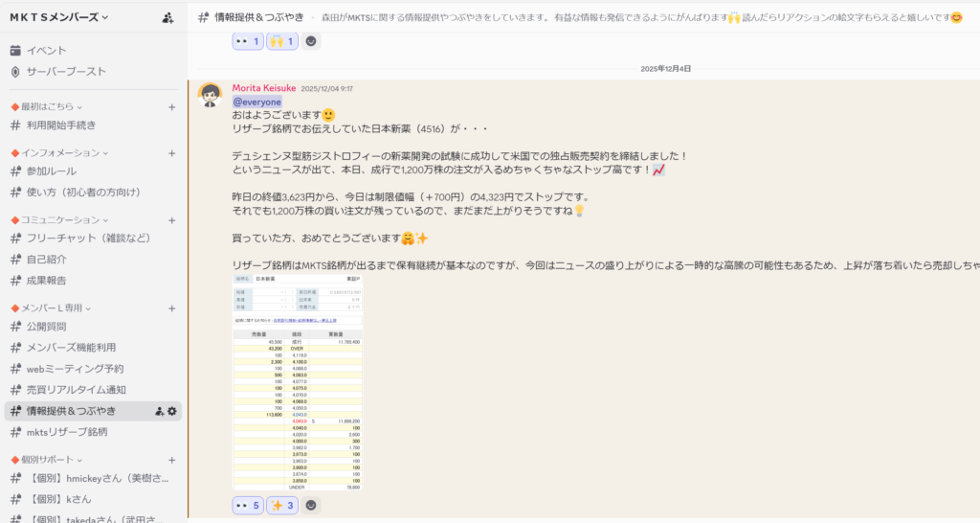The image size is (980, 523).
Task: Open the stock order board image attachment
Action: [298, 382]
